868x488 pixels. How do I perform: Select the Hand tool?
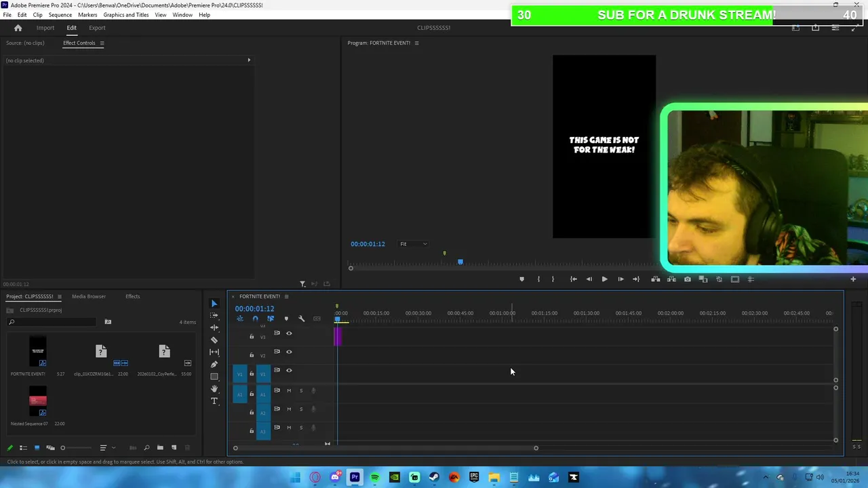coord(214,388)
